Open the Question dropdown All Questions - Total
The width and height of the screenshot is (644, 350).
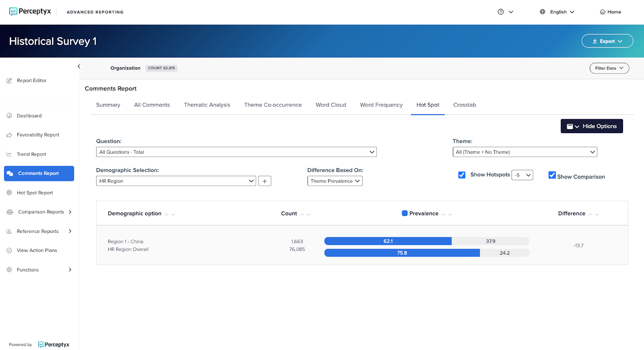click(236, 152)
